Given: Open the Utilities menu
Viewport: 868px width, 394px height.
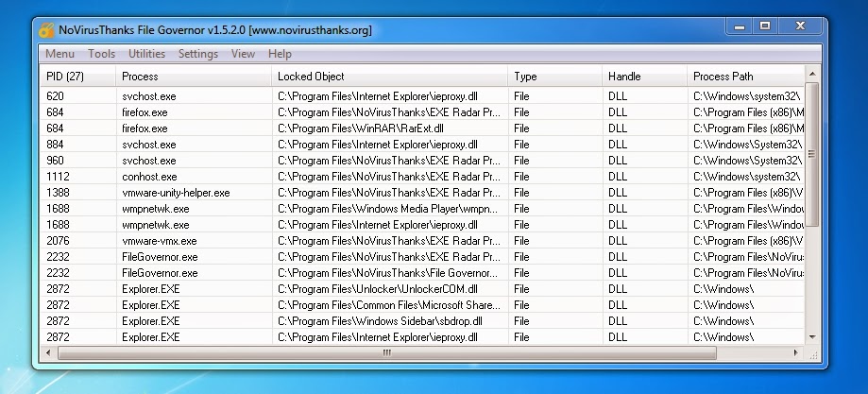Looking at the screenshot, I should 146,54.
